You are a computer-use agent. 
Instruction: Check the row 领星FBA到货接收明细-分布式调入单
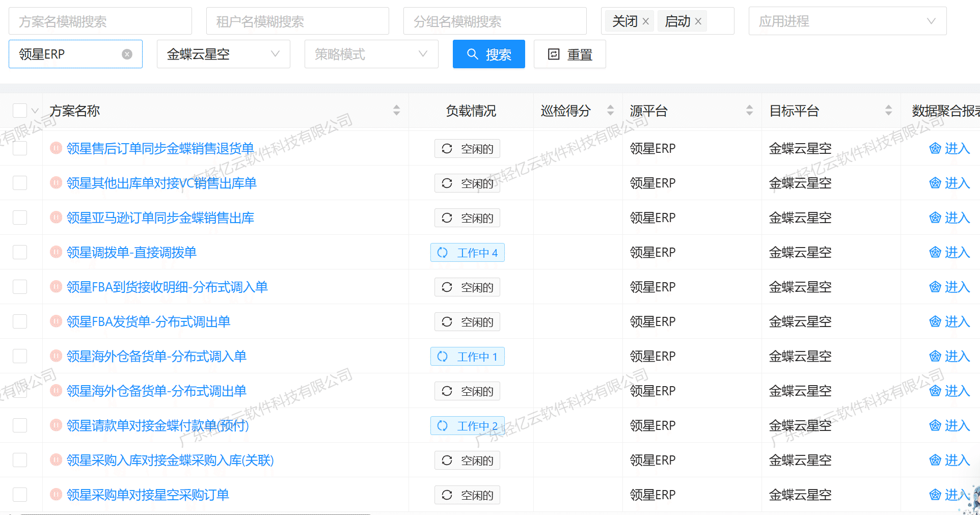pos(20,287)
